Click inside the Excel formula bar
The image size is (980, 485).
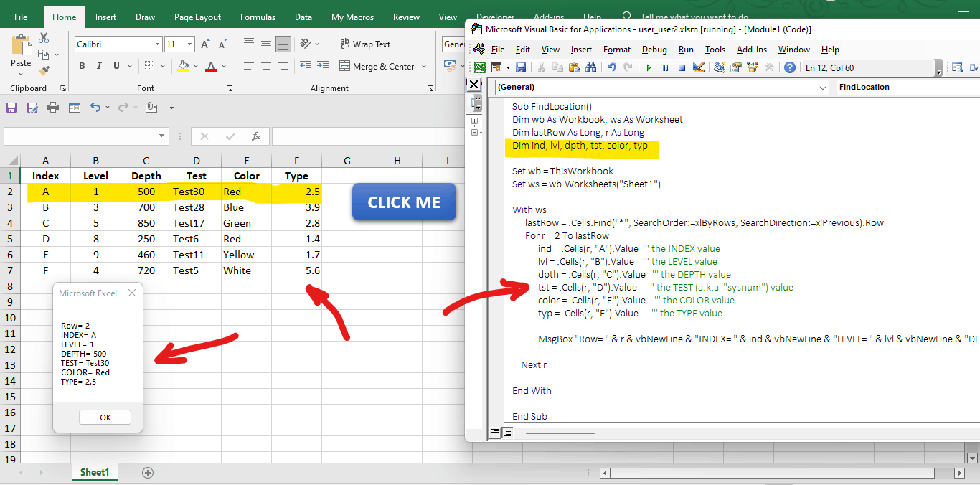(x=369, y=136)
